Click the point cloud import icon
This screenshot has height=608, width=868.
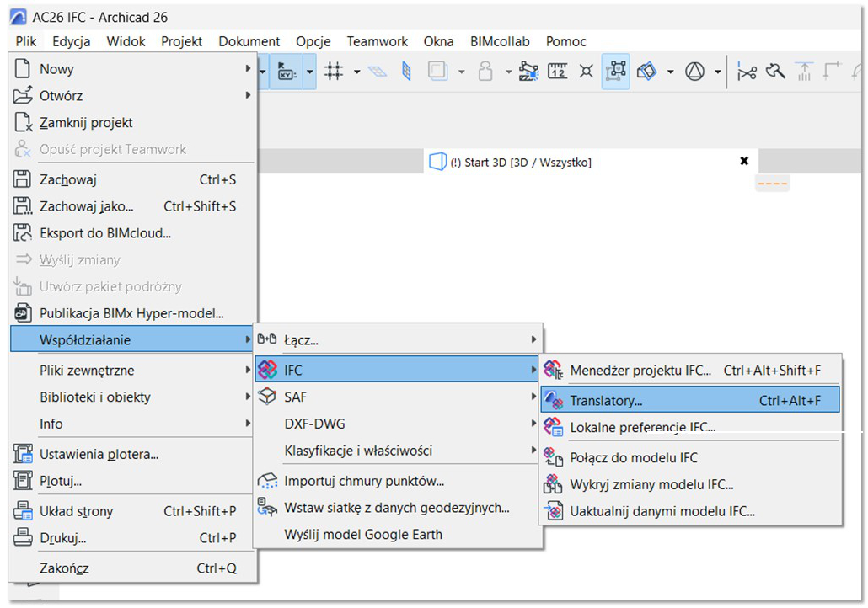(x=267, y=480)
